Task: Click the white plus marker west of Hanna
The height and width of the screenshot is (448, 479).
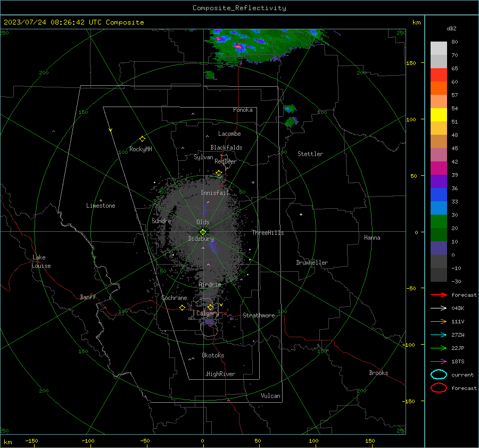Action: 301,214
